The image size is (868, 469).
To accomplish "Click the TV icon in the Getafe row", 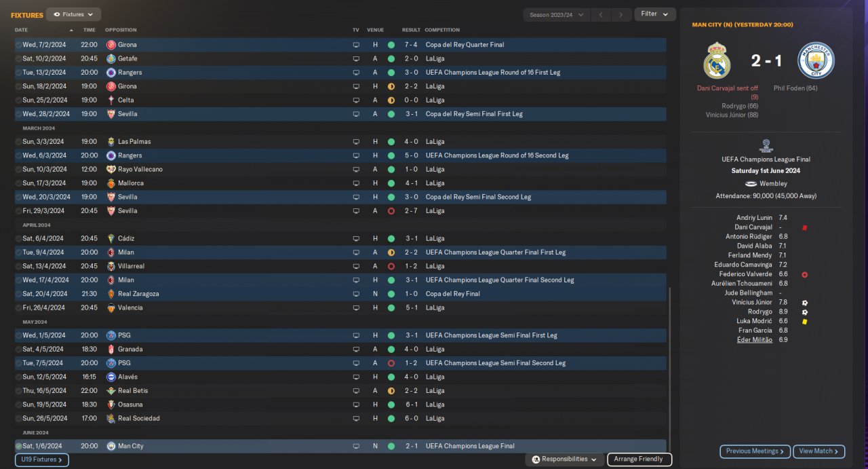I will [x=356, y=58].
